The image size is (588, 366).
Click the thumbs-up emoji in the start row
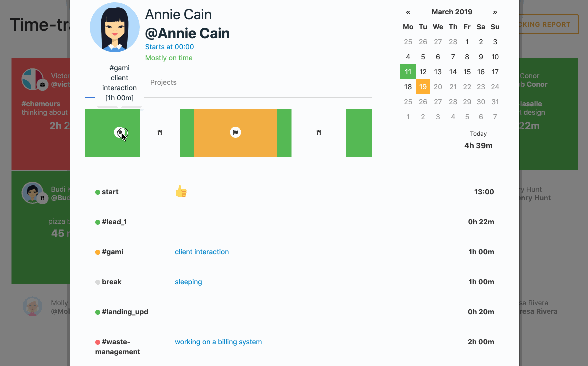point(181,191)
